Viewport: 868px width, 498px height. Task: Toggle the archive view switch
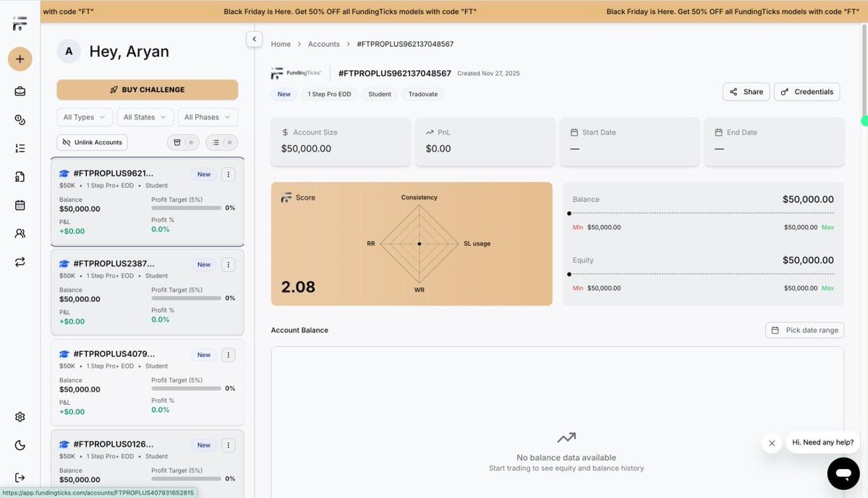[183, 142]
